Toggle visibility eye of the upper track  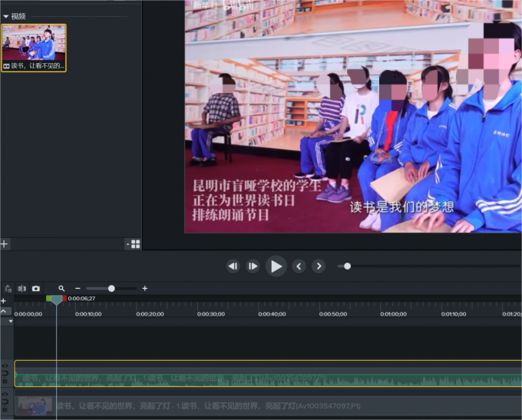pyautogui.click(x=5, y=366)
